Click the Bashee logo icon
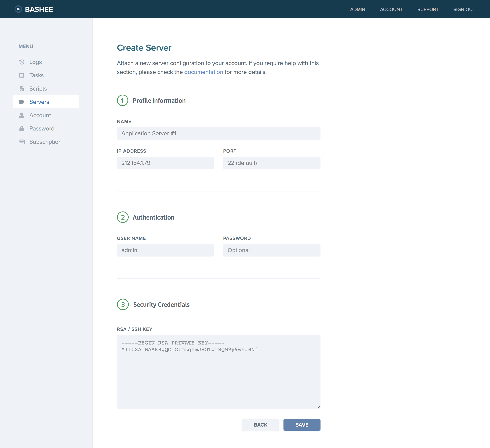 [x=18, y=9]
